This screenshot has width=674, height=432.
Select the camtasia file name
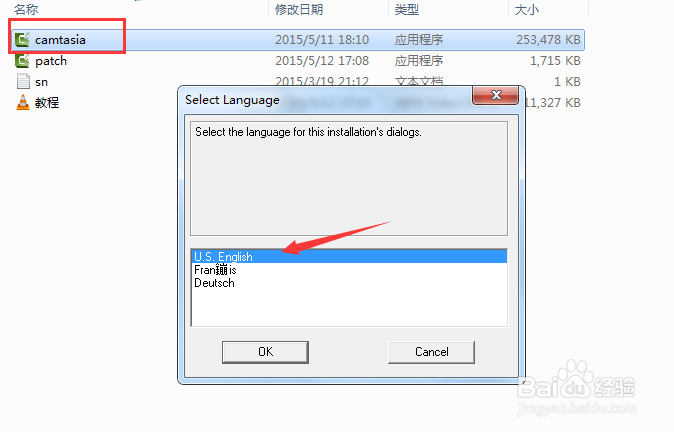pyautogui.click(x=60, y=40)
